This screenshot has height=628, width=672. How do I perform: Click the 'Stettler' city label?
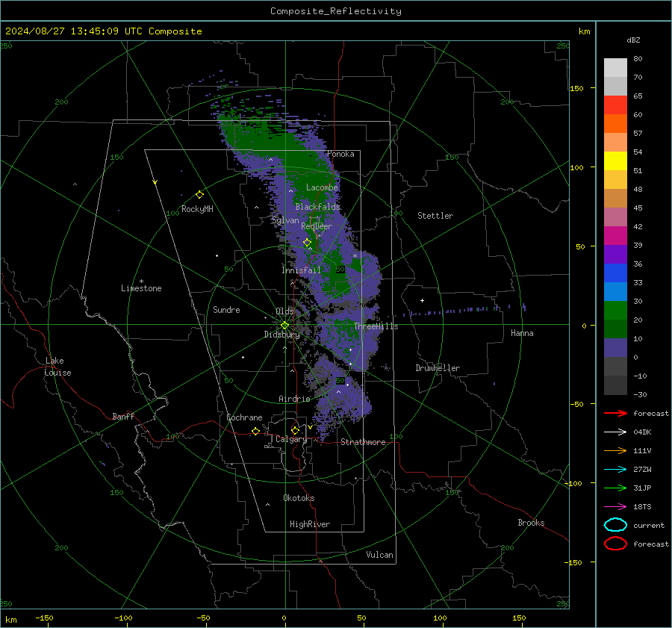pyautogui.click(x=435, y=216)
